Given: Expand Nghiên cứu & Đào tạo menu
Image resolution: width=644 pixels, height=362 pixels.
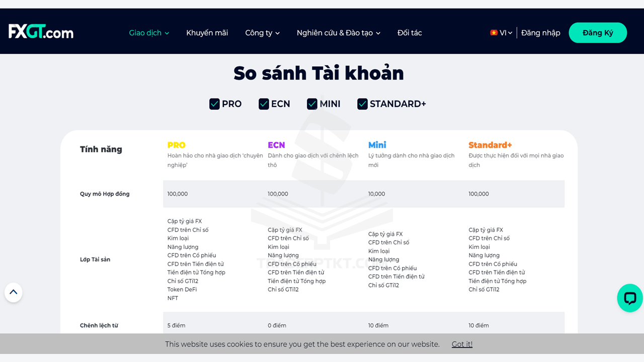Looking at the screenshot, I should tap(338, 33).
